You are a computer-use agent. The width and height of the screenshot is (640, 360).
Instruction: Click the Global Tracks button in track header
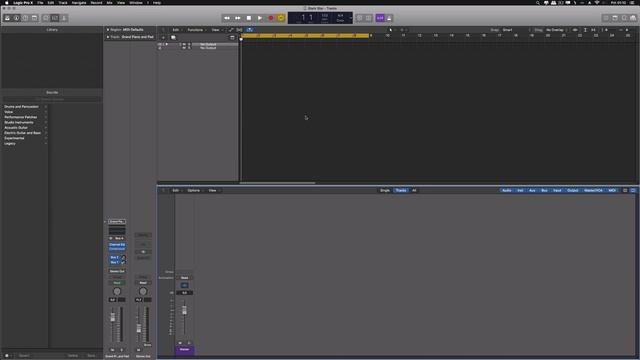(x=232, y=38)
